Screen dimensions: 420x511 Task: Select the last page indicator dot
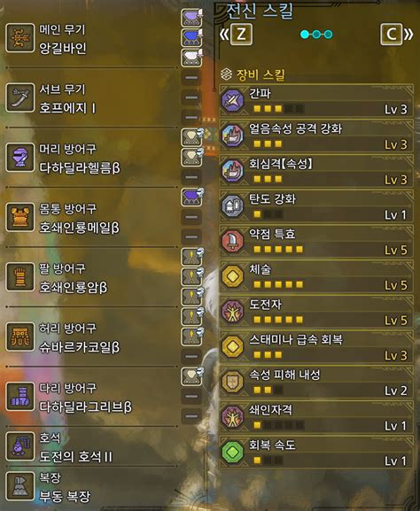coord(329,35)
